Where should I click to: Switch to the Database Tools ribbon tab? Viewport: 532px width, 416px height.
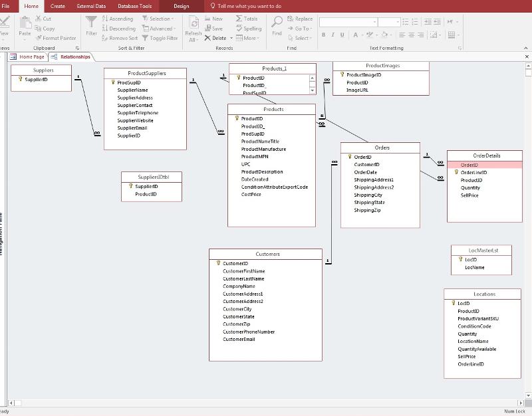point(134,6)
